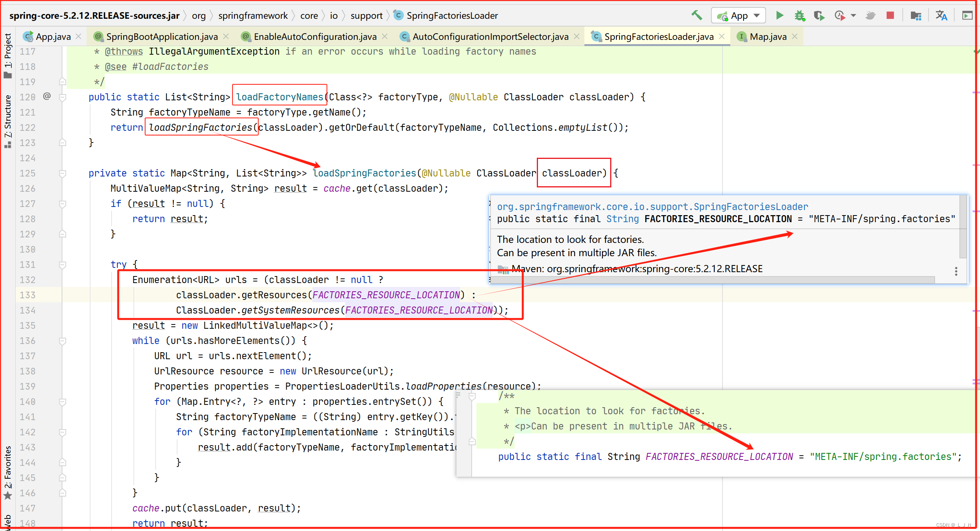980x531 pixels.
Task: Open the Z: Structure tool window
Action: (8, 121)
